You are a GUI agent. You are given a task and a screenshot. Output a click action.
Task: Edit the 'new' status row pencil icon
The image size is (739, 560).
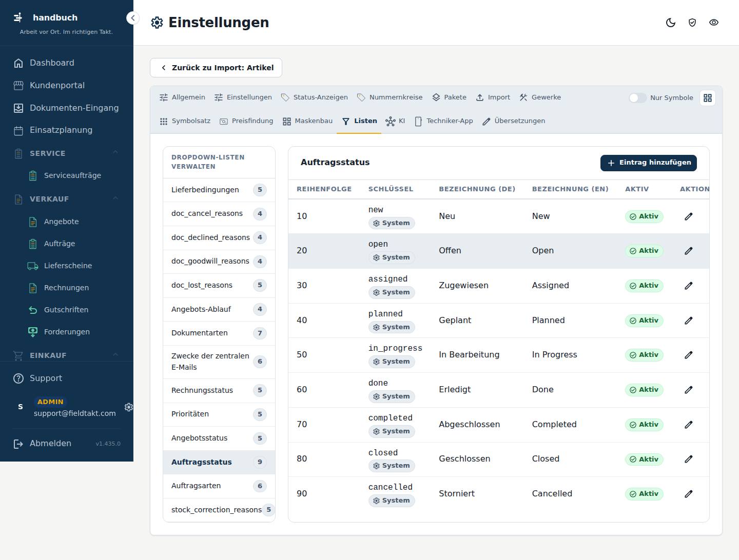689,216
